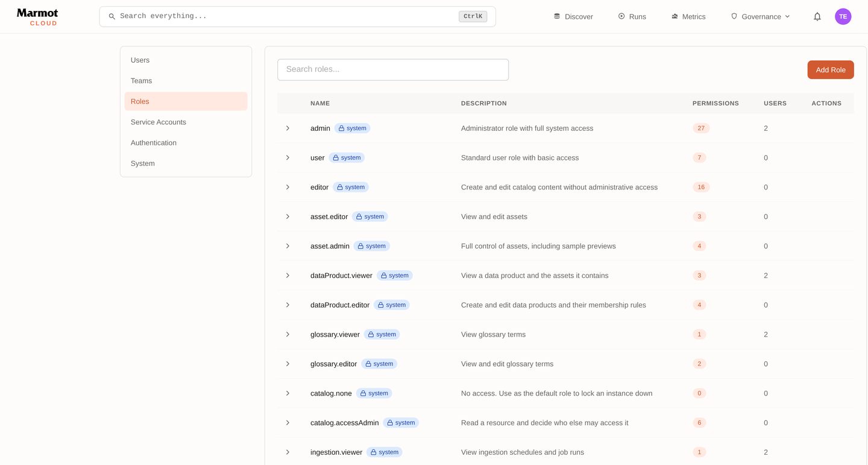Focus the Search roles field
Viewport: 868px width, 465px height.
[393, 69]
